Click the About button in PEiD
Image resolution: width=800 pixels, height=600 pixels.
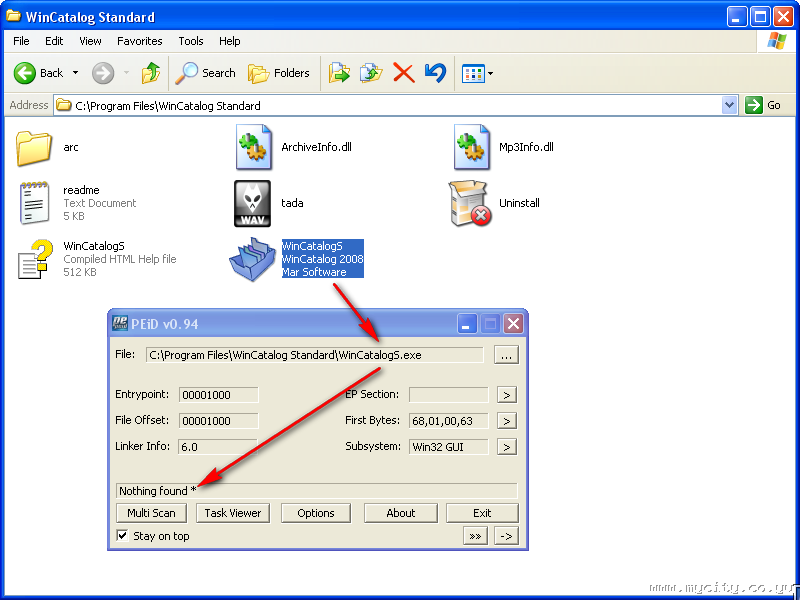click(401, 513)
